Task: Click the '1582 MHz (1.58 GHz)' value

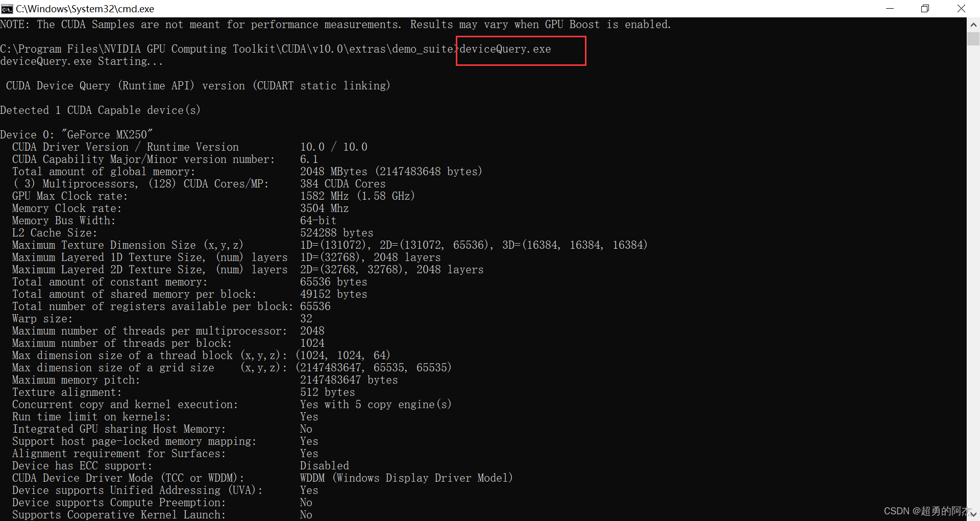Action: click(357, 196)
